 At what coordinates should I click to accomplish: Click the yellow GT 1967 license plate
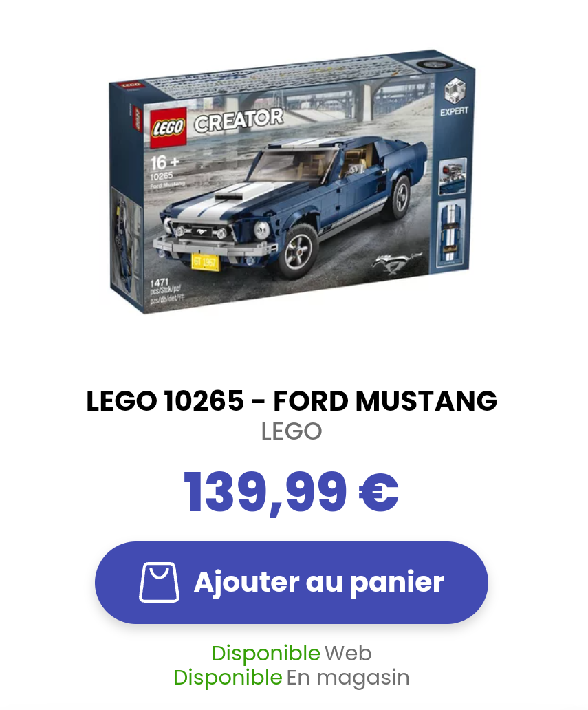205,261
